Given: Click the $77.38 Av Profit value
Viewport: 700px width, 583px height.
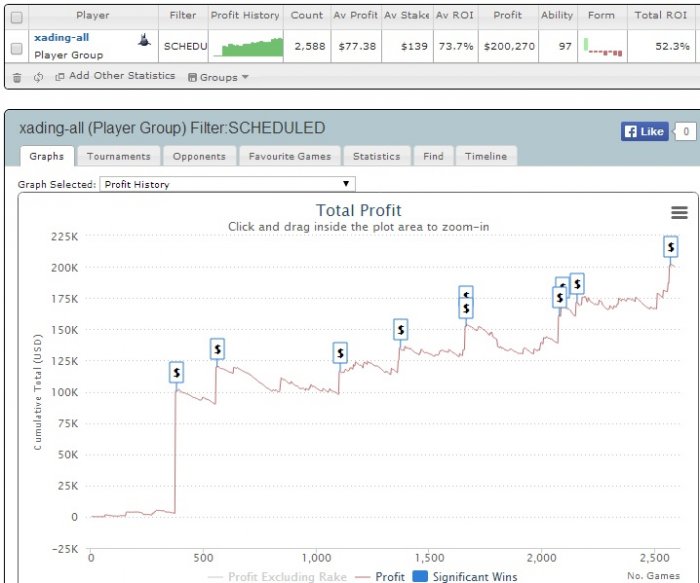Looking at the screenshot, I should pyautogui.click(x=357, y=46).
